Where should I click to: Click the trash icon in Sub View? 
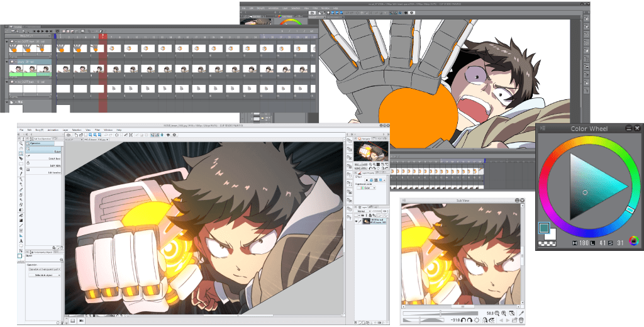coord(521,320)
